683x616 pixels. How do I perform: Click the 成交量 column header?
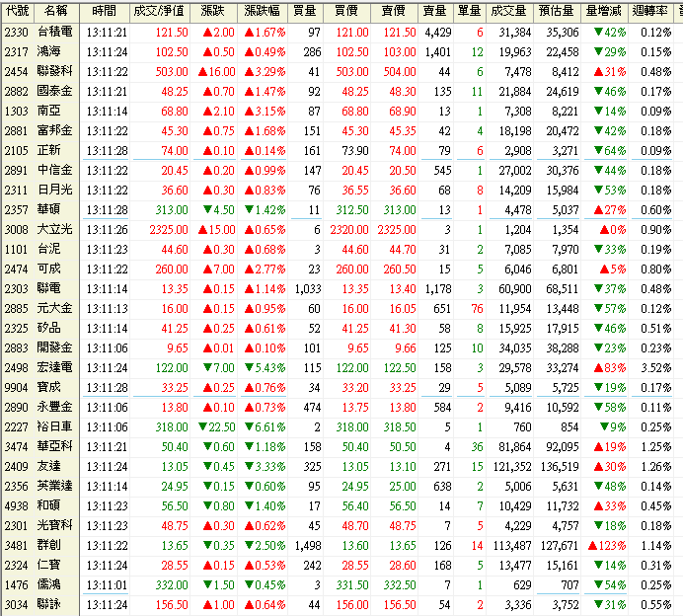[x=508, y=11]
